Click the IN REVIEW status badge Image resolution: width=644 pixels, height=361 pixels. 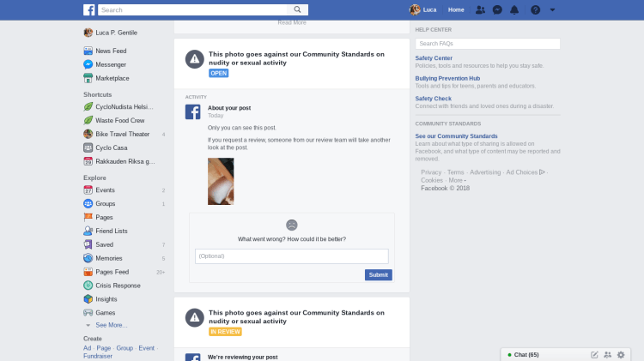pyautogui.click(x=225, y=332)
